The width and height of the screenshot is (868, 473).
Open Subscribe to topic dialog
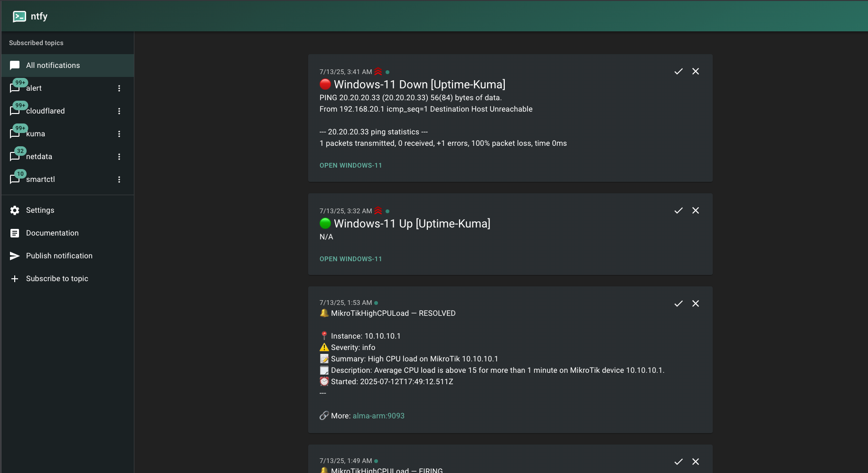pyautogui.click(x=67, y=279)
